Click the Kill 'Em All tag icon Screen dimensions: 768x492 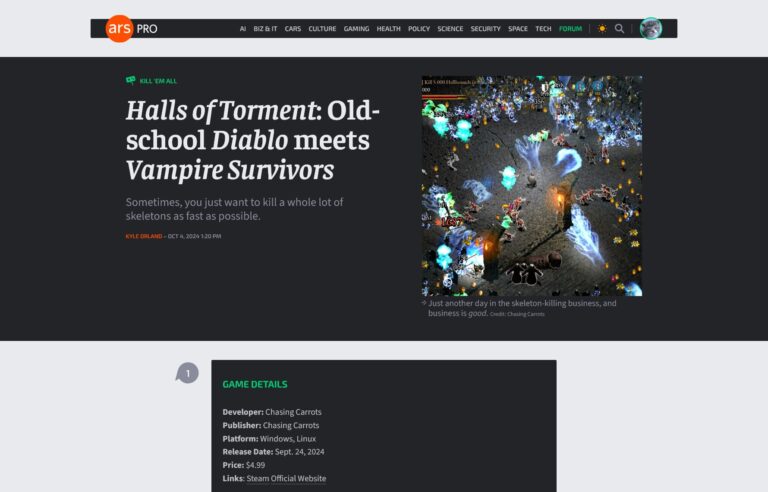131,81
